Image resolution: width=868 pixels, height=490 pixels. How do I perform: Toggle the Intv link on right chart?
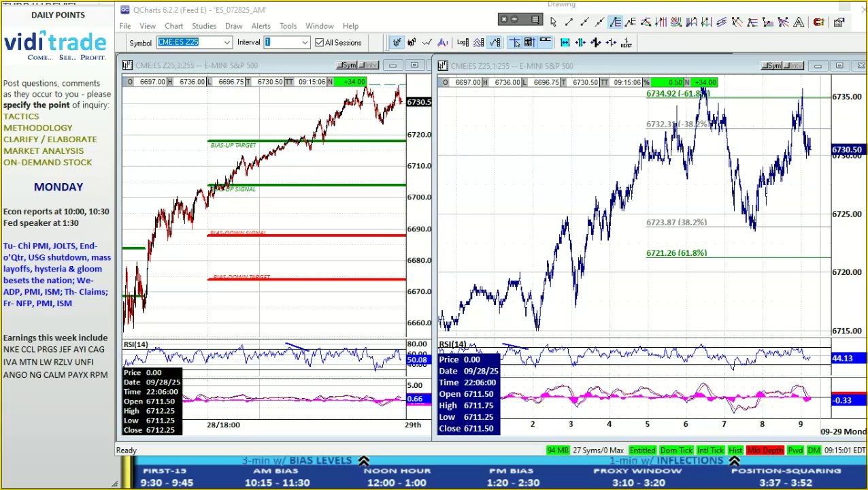794,66
